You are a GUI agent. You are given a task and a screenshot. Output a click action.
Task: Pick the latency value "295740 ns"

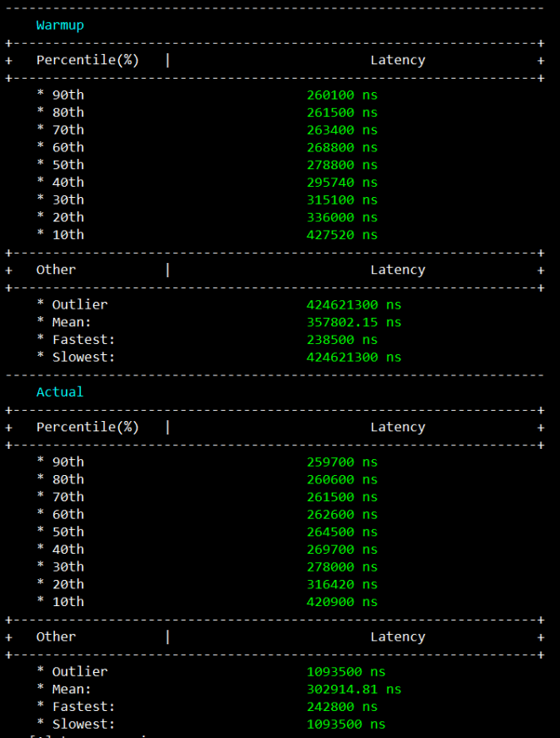[x=342, y=182]
